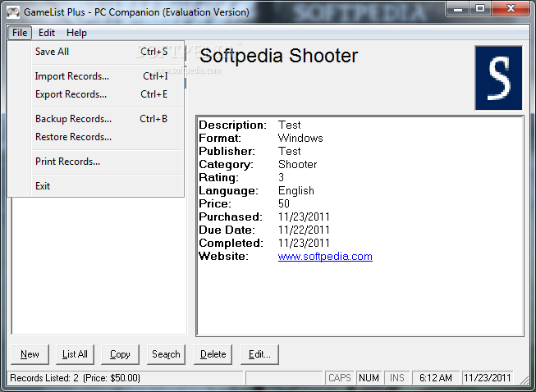This screenshot has width=536, height=392.
Task: Click the Category value Shooter
Action: [298, 165]
